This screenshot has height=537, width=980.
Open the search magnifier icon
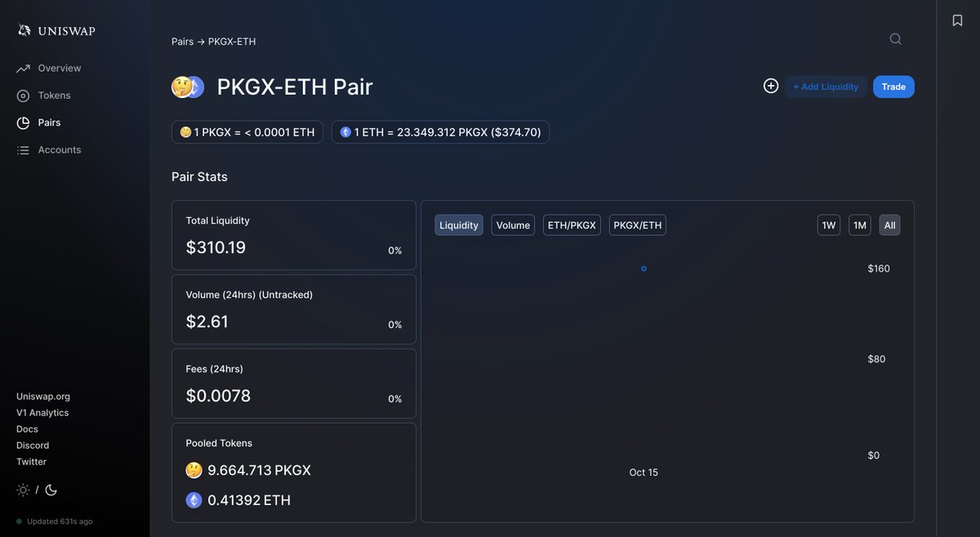tap(896, 38)
